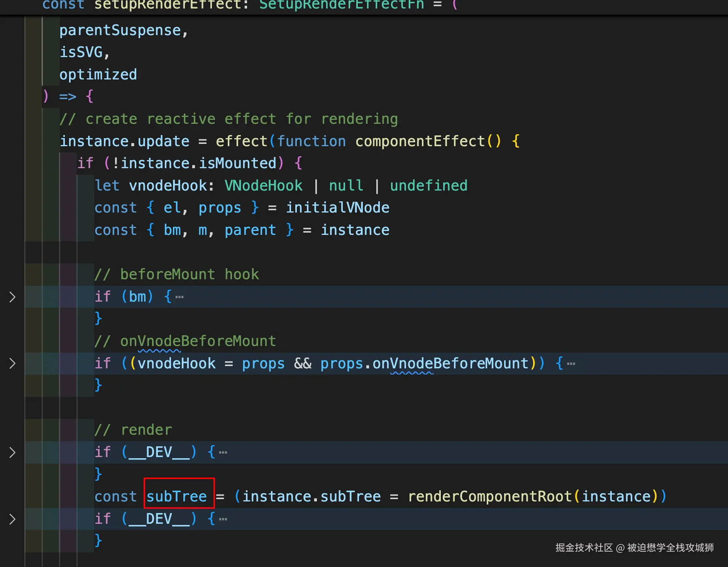This screenshot has height=567, width=728.
Task: Click "instance" after "{ bm, m, parent } ="
Action: click(x=355, y=230)
